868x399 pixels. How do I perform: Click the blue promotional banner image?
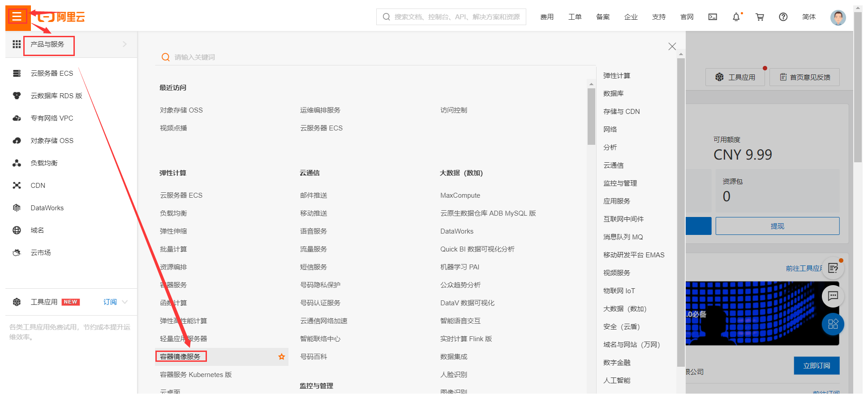[762, 313]
